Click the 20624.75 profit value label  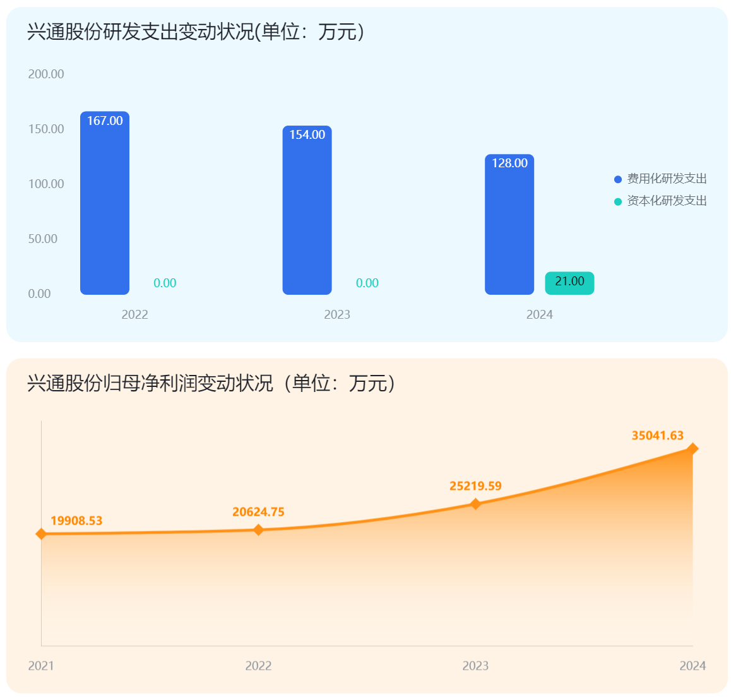258,512
